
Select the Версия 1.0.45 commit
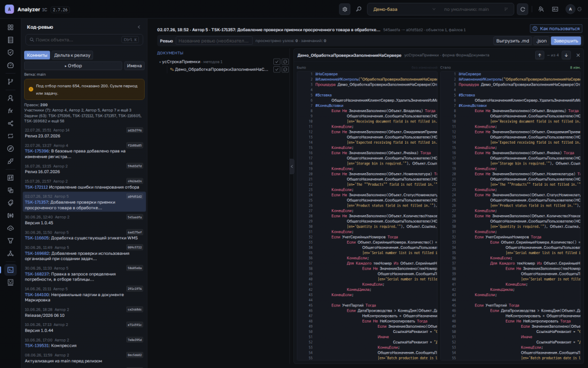click(x=84, y=220)
